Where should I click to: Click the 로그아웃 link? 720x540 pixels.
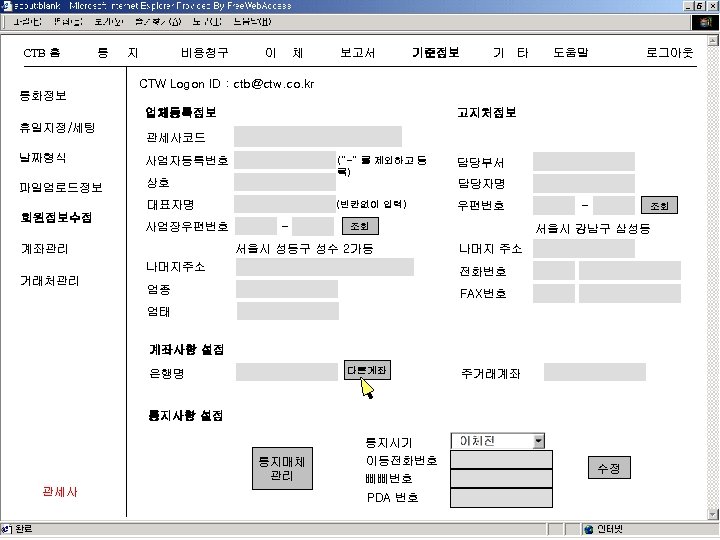coord(669,53)
